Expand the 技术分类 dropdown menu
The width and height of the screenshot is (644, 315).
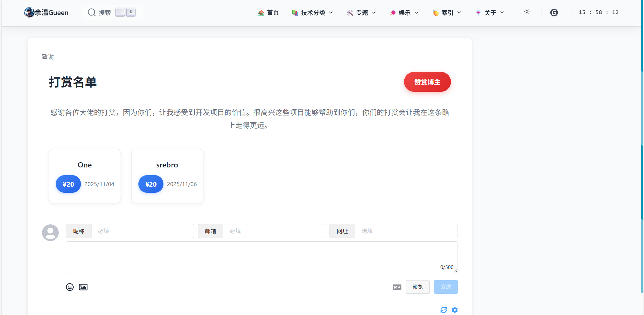coord(313,13)
